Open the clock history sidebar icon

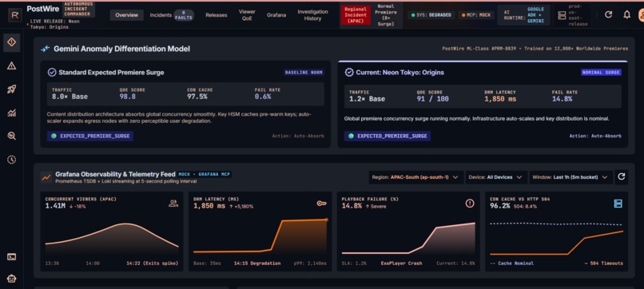click(11, 160)
